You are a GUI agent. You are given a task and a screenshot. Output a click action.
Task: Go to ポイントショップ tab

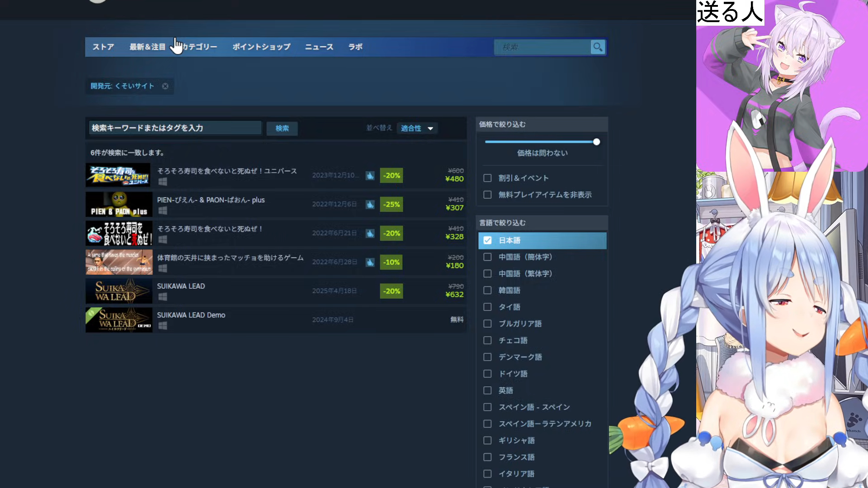click(x=261, y=47)
